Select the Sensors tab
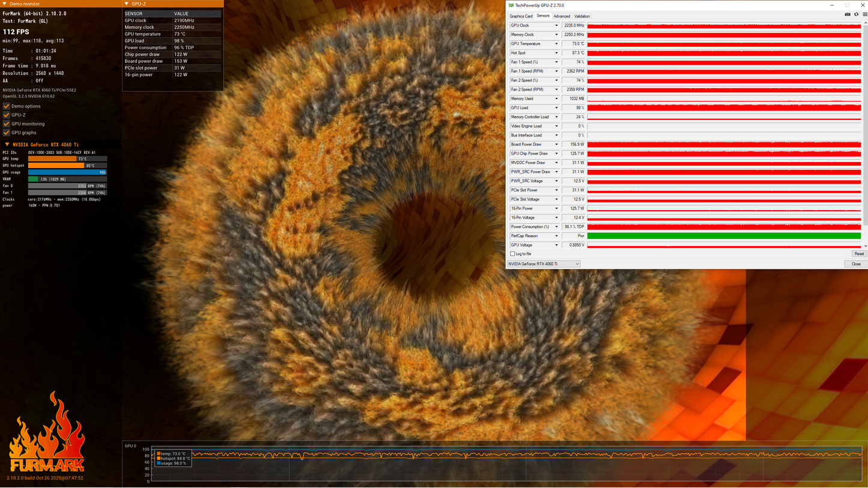The image size is (868, 488). 543,16
